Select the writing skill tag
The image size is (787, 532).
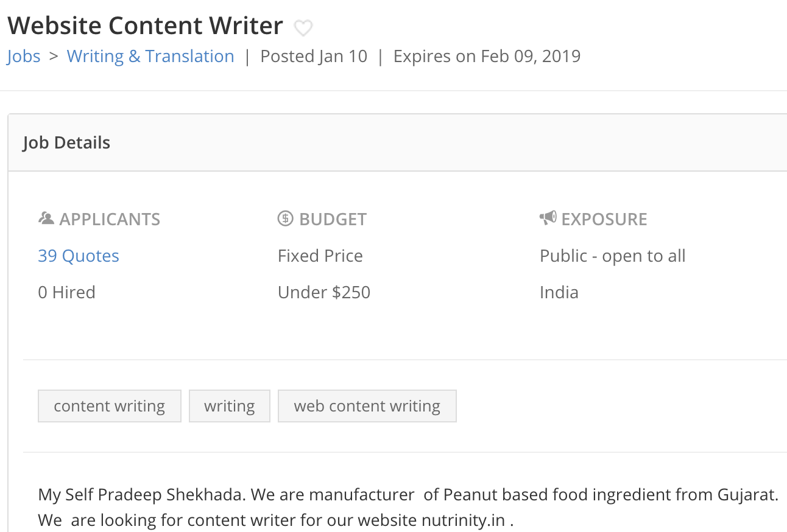(230, 405)
